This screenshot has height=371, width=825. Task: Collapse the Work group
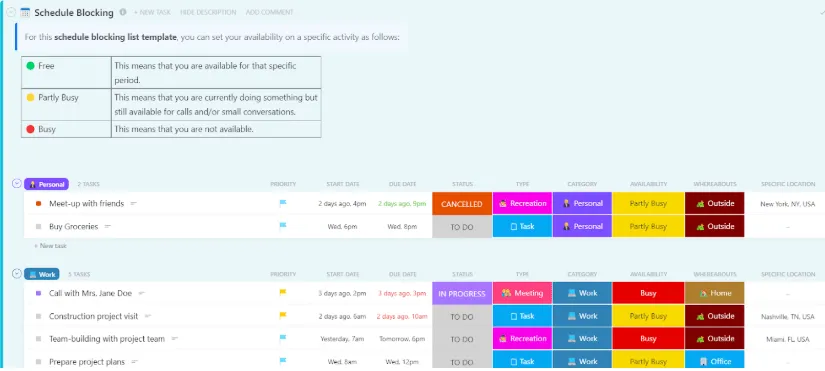coord(17,274)
